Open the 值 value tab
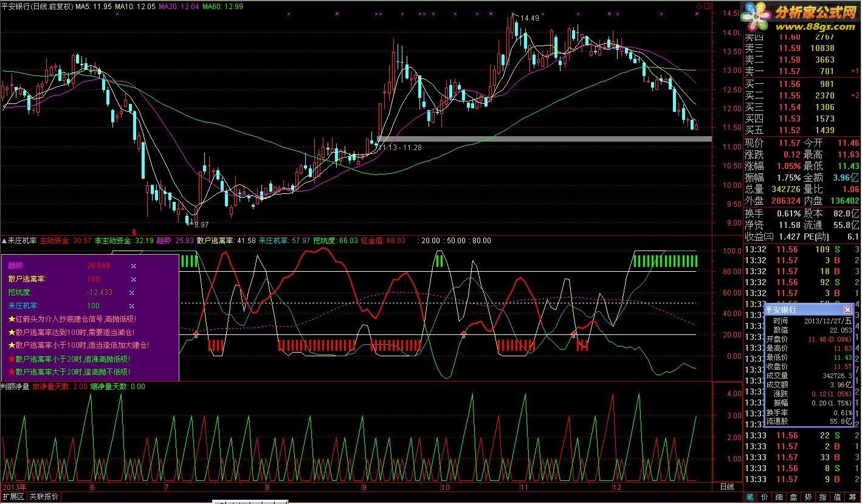862x504 pixels. (x=837, y=497)
